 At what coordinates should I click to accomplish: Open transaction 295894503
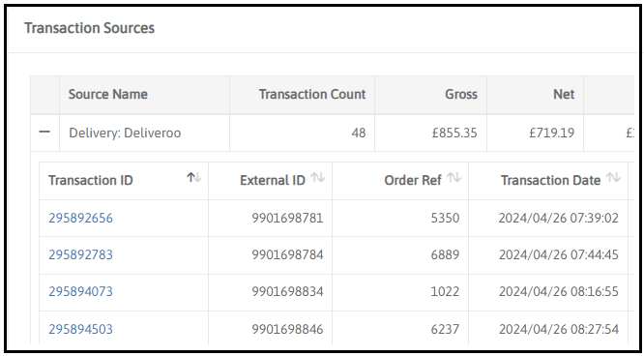pos(80,329)
